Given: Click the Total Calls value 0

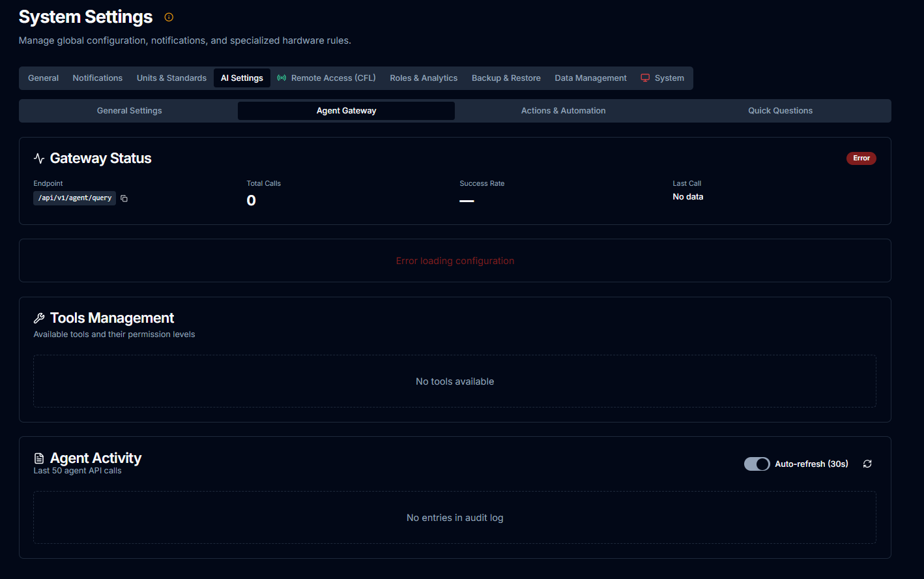Looking at the screenshot, I should pyautogui.click(x=251, y=201).
